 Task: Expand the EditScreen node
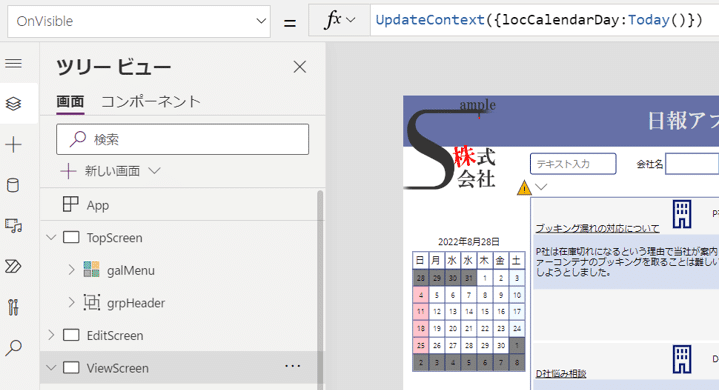[x=51, y=335]
